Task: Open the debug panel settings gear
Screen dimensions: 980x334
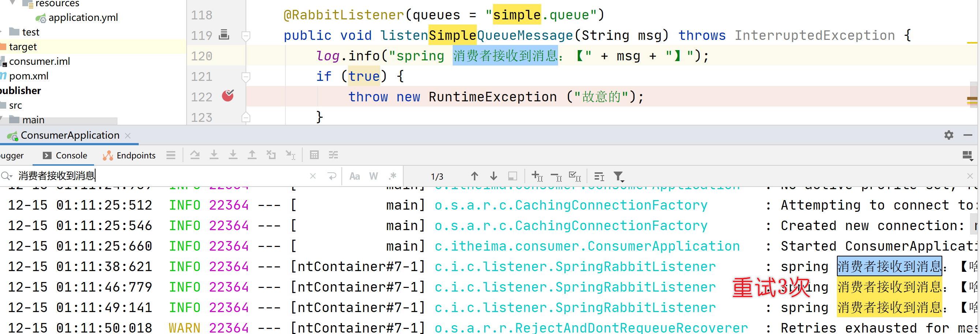Action: [949, 135]
